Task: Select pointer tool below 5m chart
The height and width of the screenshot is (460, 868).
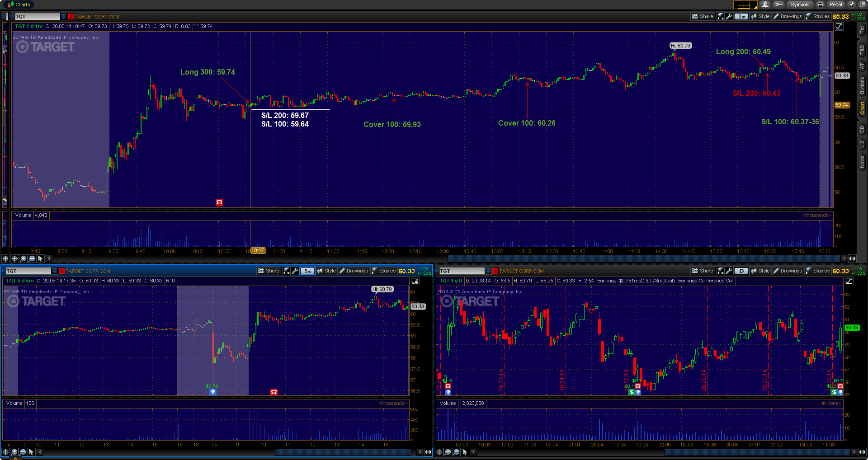Action: tap(32, 452)
